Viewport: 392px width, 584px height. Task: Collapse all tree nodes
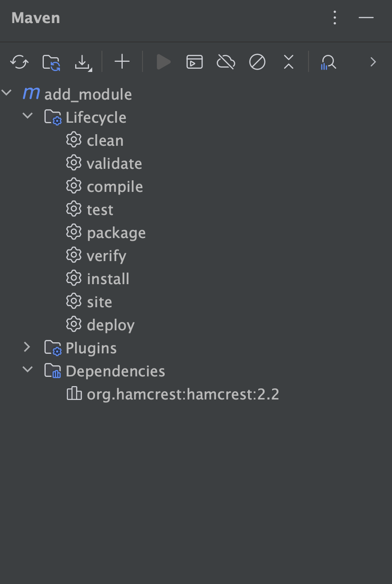[288, 62]
